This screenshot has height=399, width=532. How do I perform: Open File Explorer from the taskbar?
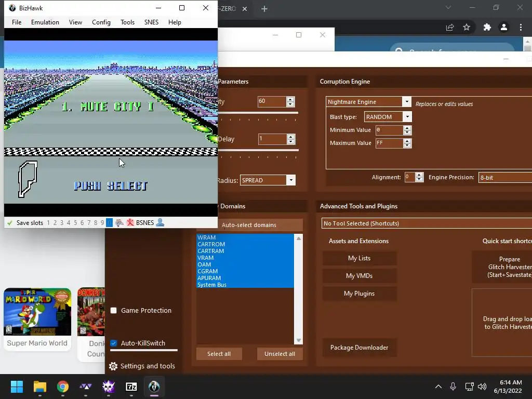[x=39, y=387]
